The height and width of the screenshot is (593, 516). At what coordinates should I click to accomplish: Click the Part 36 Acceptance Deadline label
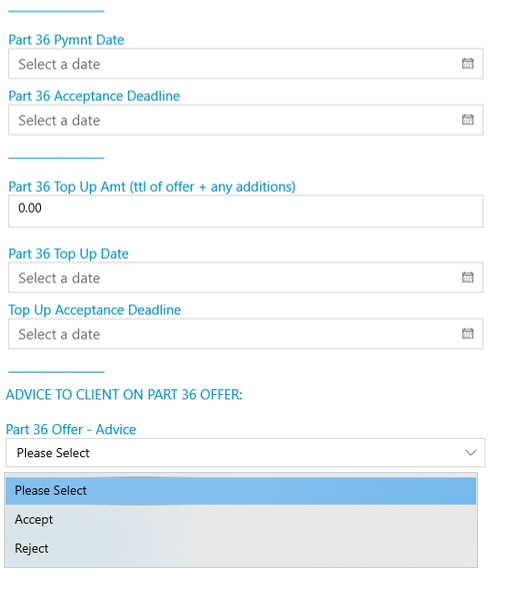click(94, 96)
